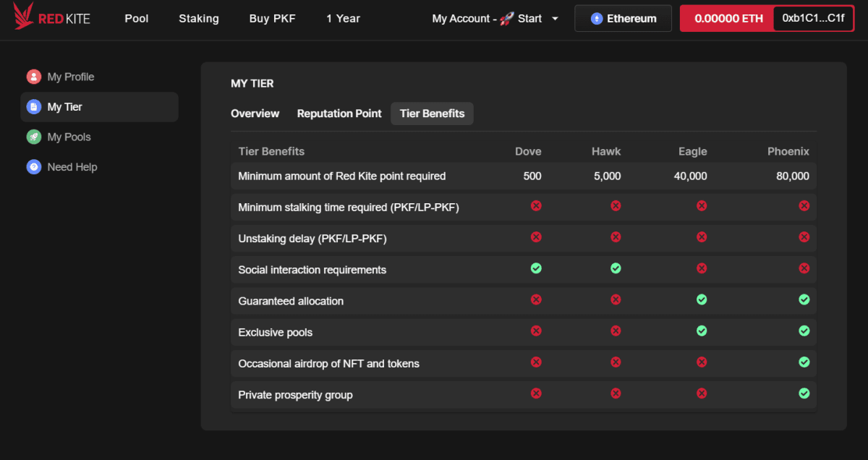Click the Phoenix column header
The image size is (868, 460).
[788, 151]
